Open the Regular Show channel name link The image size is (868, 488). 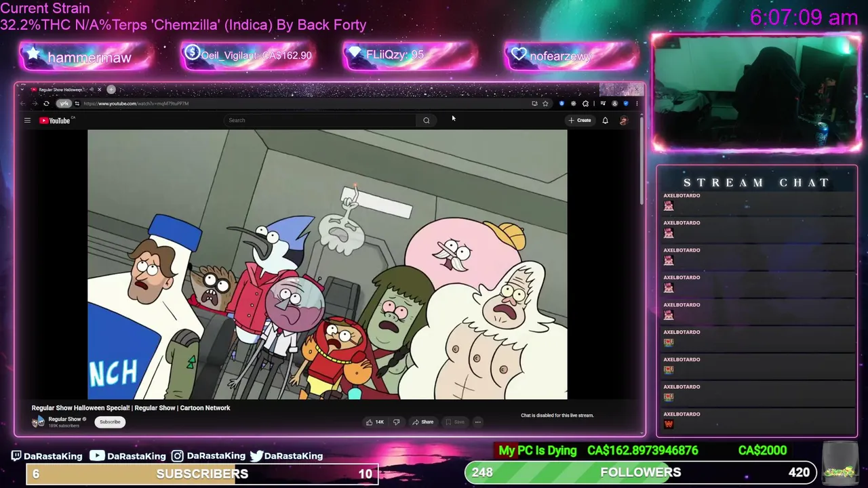click(64, 419)
